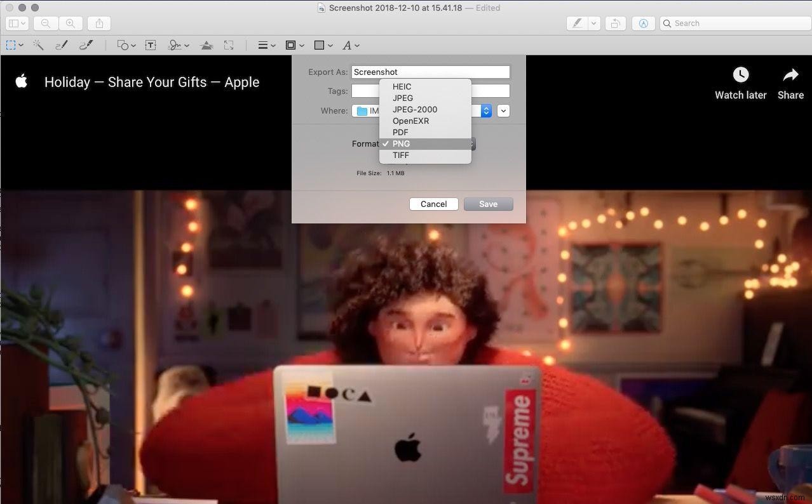Pick the Instant Alpha magic wand tool
The image size is (812, 504).
pyautogui.click(x=37, y=44)
